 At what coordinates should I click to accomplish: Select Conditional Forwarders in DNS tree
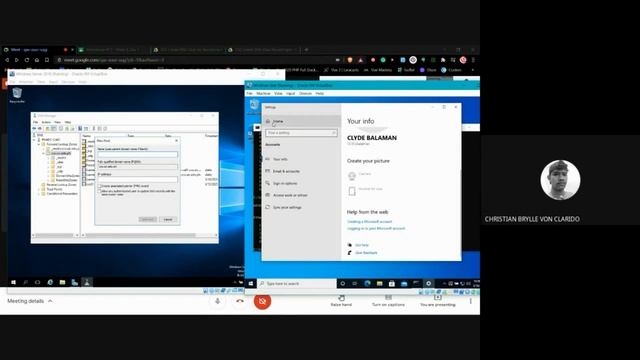62,193
